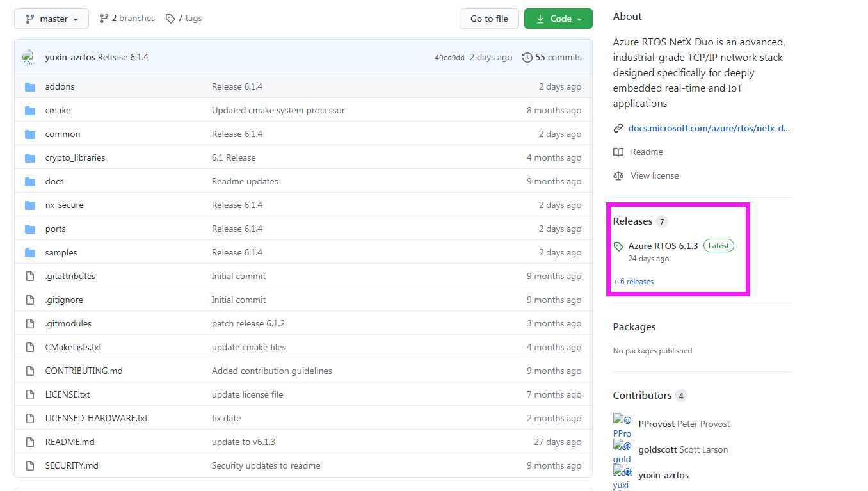Image resolution: width=868 pixels, height=491 pixels.
Task: Open commit hash 49cd9dd
Action: [449, 58]
